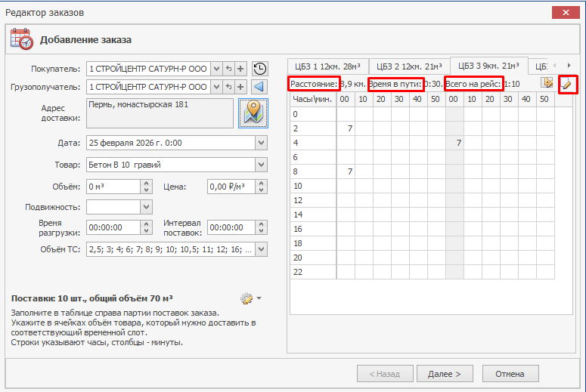
Task: Open the Подвижность combo box
Action: pyautogui.click(x=146, y=207)
